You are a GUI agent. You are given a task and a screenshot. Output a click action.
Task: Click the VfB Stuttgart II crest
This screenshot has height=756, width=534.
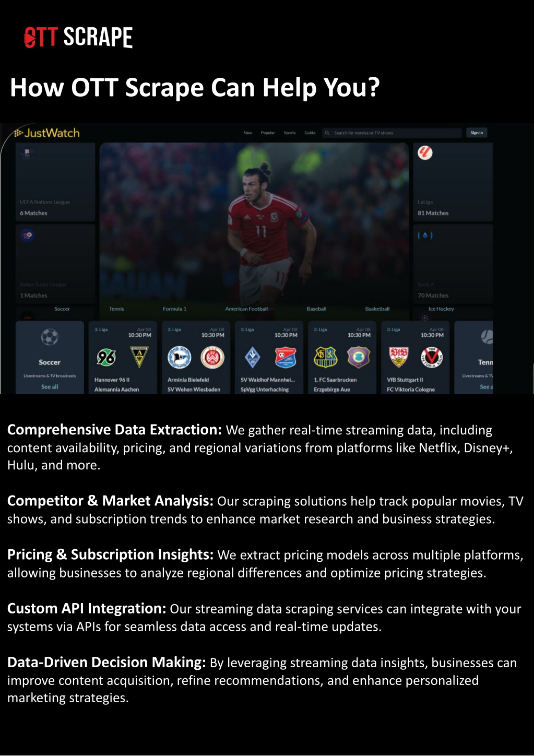(x=399, y=357)
